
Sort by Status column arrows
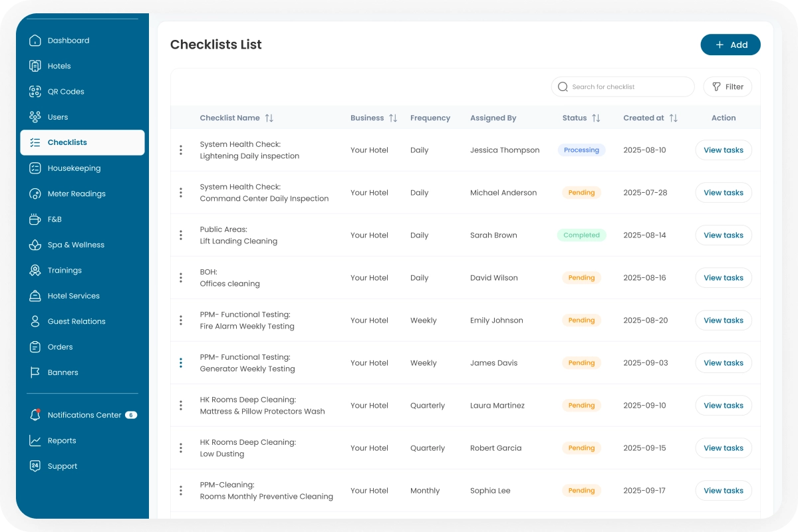coord(596,118)
